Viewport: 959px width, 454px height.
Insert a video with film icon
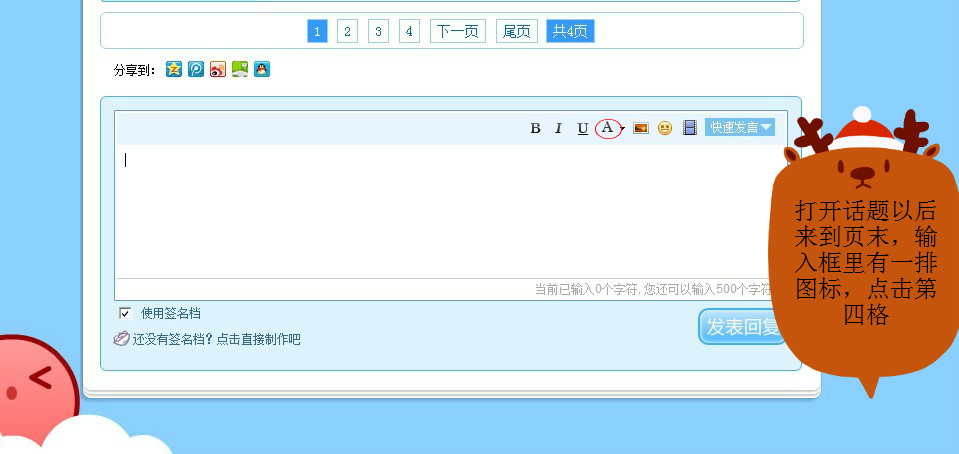click(x=690, y=127)
